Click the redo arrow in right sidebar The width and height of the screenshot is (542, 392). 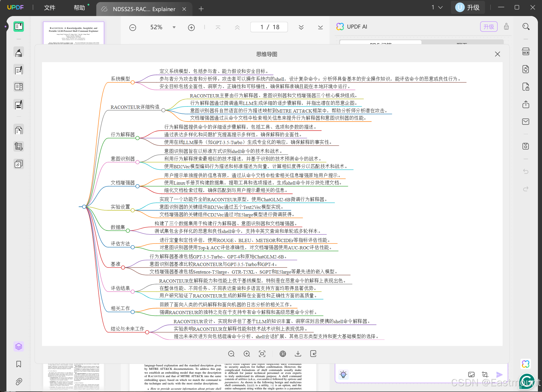click(526, 189)
